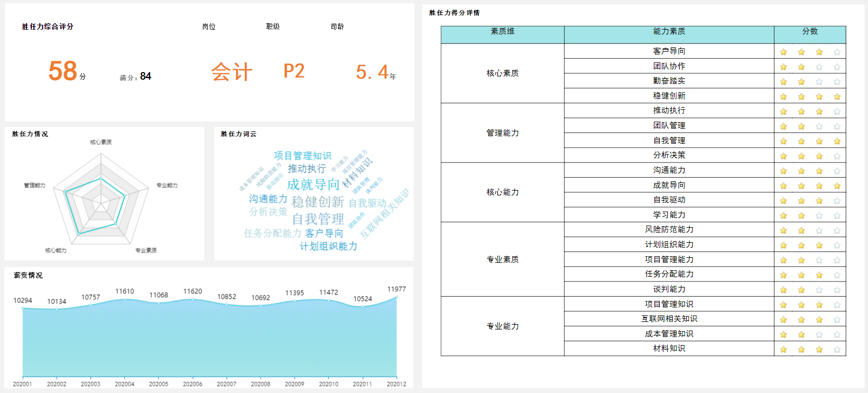The image size is (868, 393).
Task: Click 任务分配能力 in the word cloud
Action: pyautogui.click(x=272, y=233)
